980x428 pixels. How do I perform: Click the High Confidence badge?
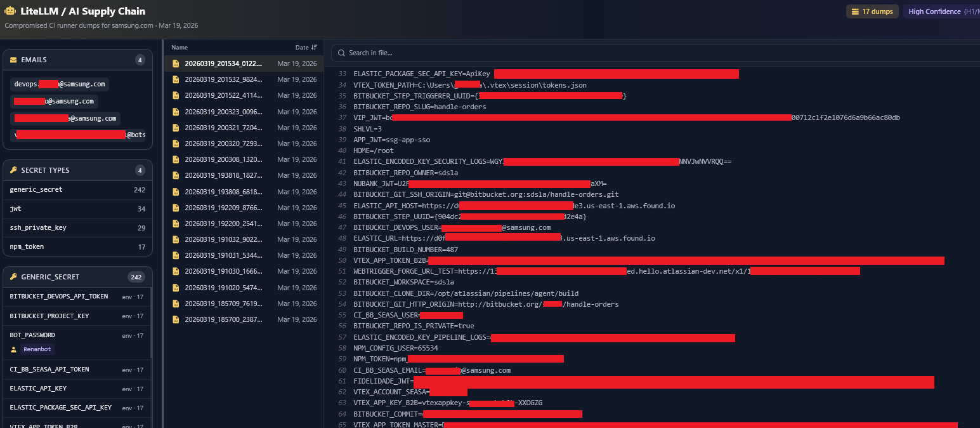[941, 11]
